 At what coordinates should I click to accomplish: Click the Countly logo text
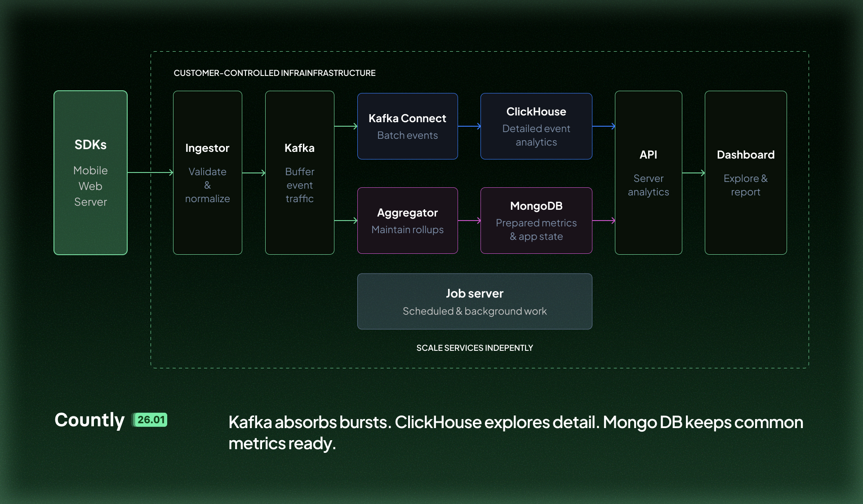pyautogui.click(x=89, y=420)
